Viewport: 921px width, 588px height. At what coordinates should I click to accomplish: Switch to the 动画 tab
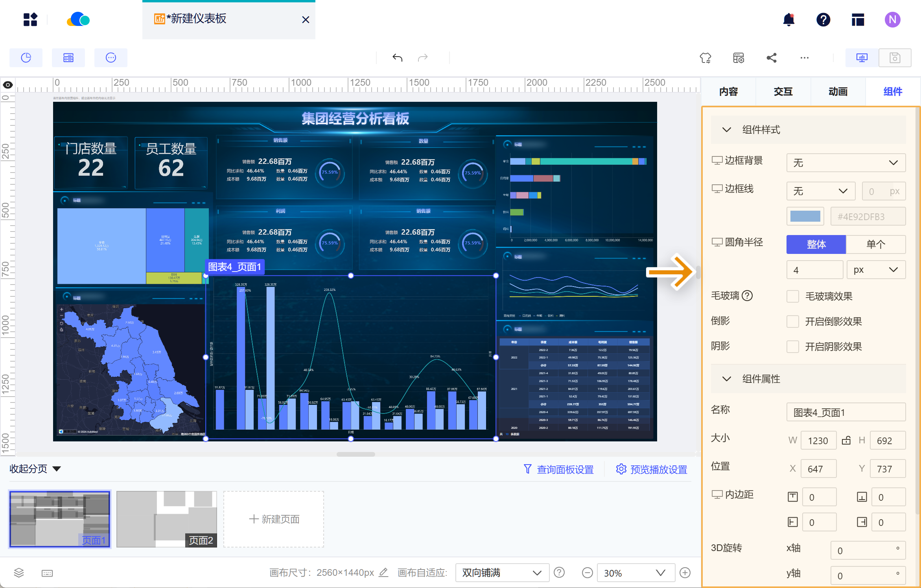pos(838,92)
